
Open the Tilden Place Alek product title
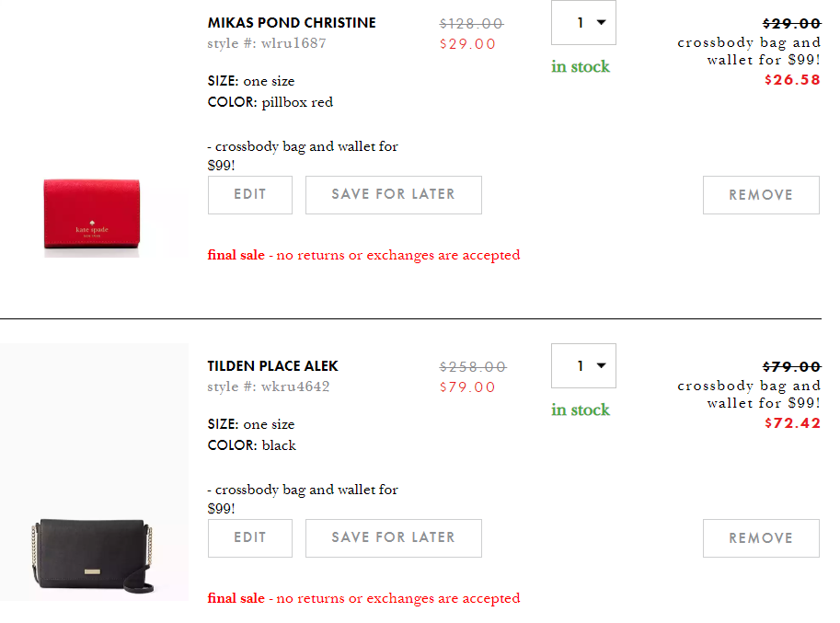click(x=272, y=366)
